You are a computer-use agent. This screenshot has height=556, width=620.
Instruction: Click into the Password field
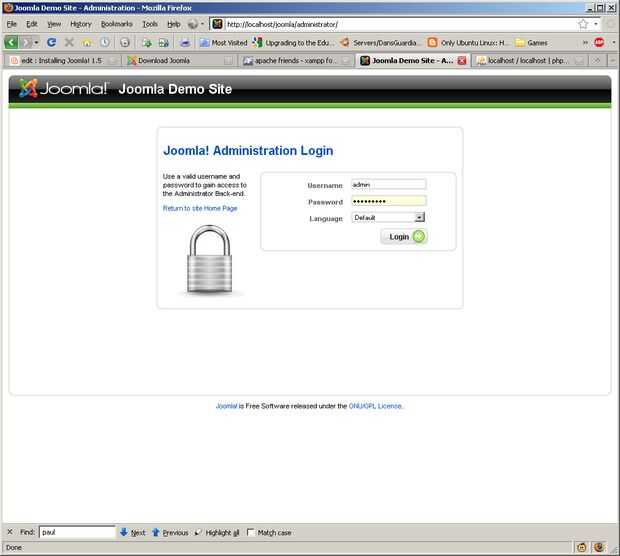(x=389, y=201)
